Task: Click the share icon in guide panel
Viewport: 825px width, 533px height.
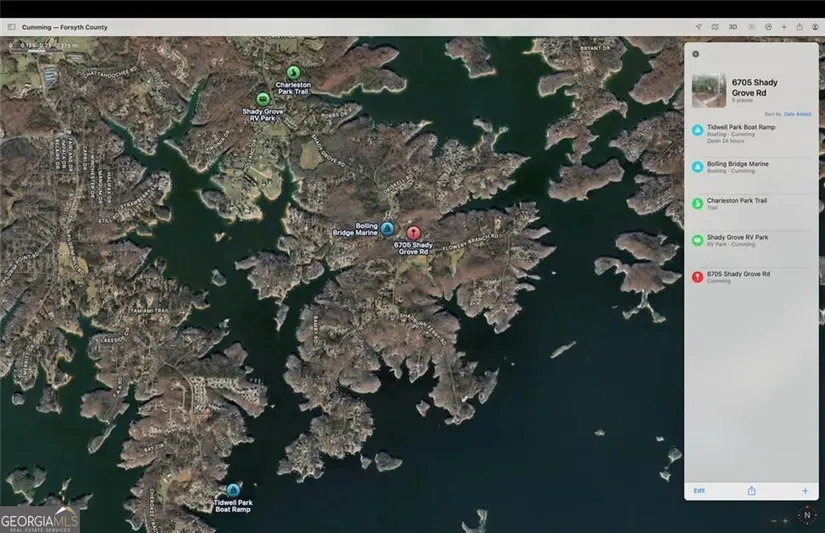Action: click(751, 490)
